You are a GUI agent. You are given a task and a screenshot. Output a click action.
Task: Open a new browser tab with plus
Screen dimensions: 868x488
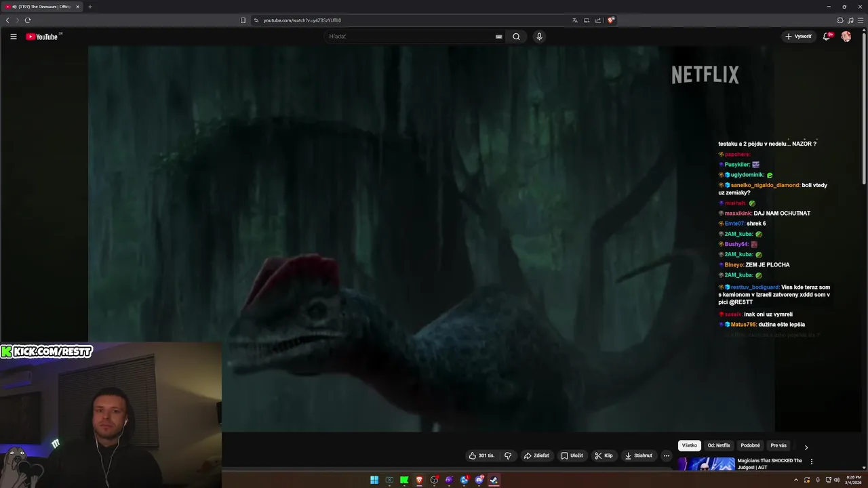tap(90, 7)
